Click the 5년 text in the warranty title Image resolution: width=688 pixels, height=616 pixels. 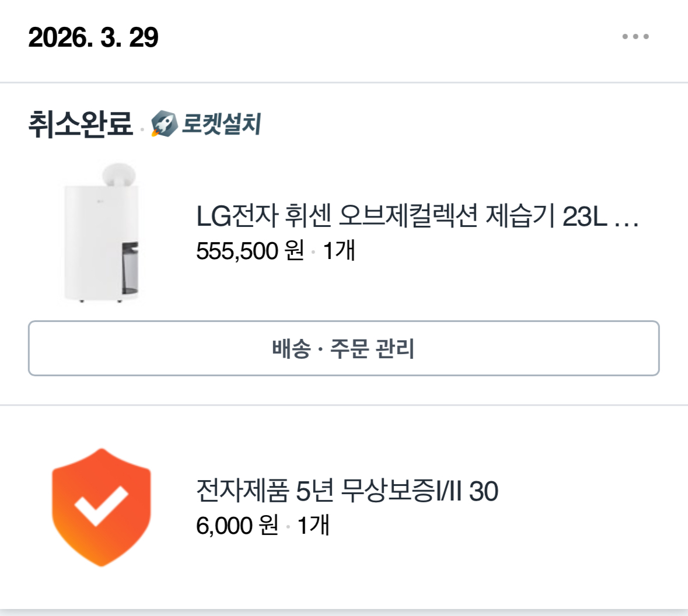click(x=314, y=491)
